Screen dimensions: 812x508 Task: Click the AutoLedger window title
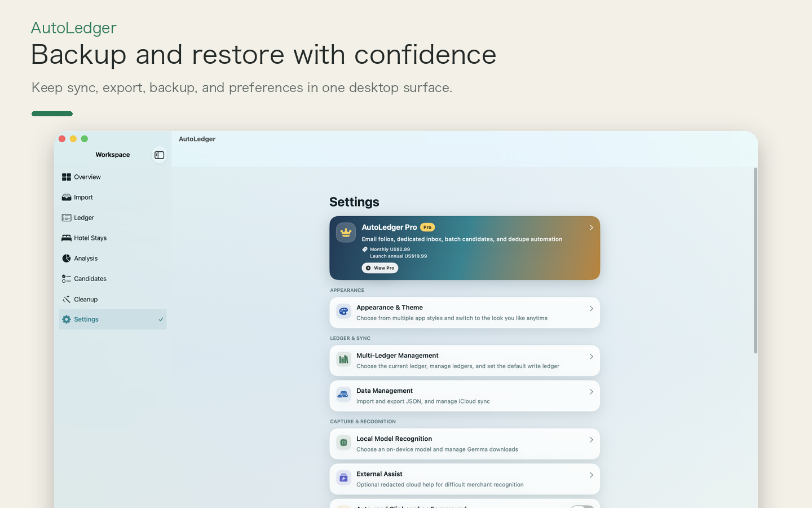197,139
